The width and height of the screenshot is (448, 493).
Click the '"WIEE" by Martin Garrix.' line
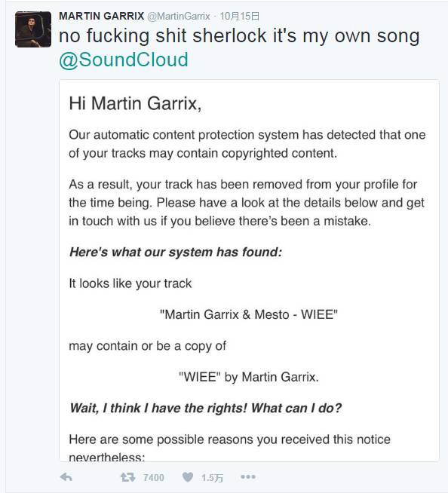coord(249,377)
